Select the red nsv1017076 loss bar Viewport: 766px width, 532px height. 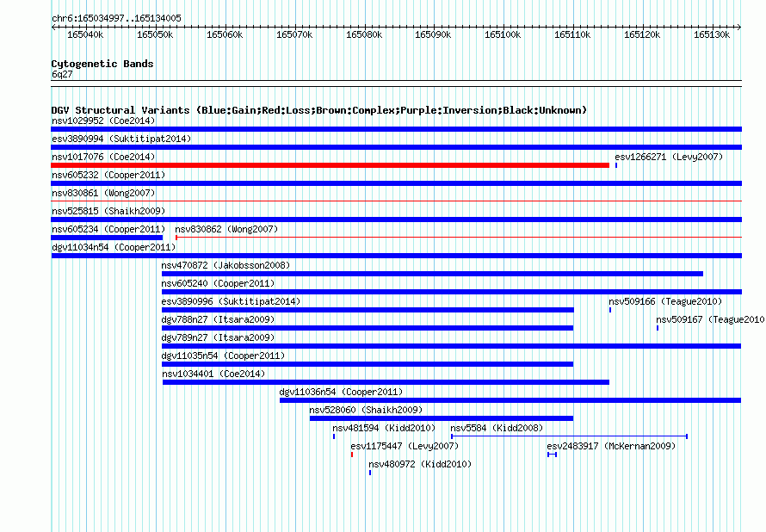pyautogui.click(x=330, y=165)
